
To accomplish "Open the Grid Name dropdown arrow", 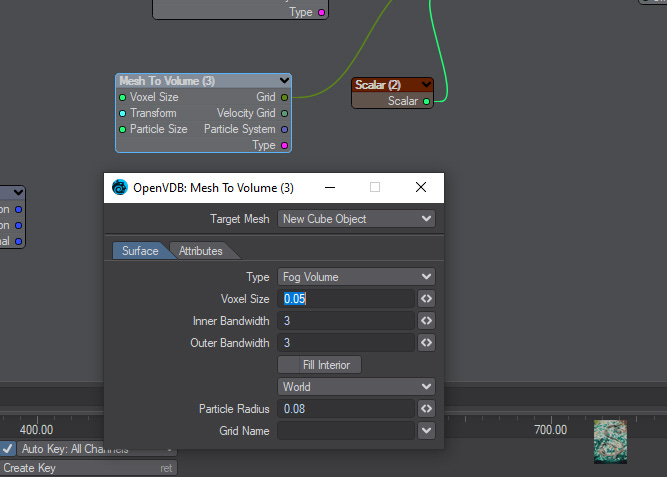I will pos(426,431).
